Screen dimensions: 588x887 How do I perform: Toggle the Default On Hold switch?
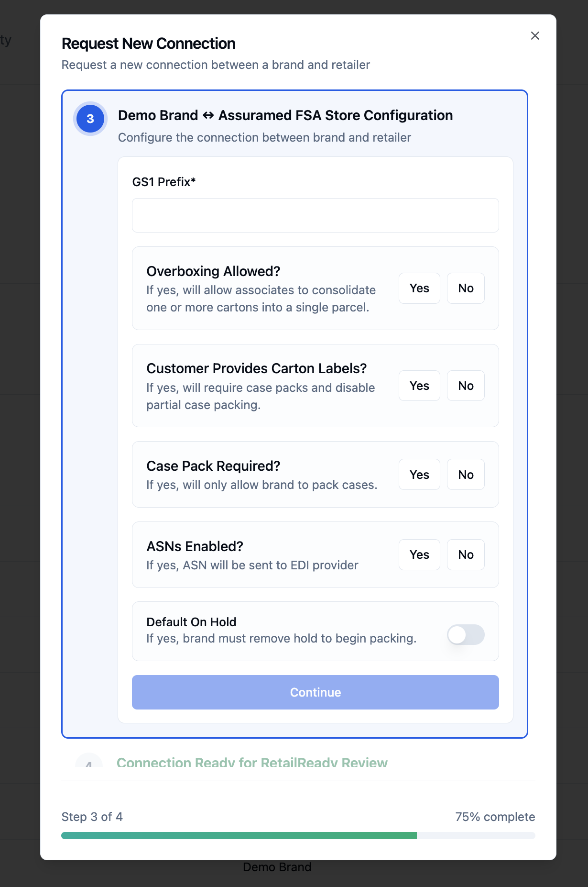tap(466, 635)
